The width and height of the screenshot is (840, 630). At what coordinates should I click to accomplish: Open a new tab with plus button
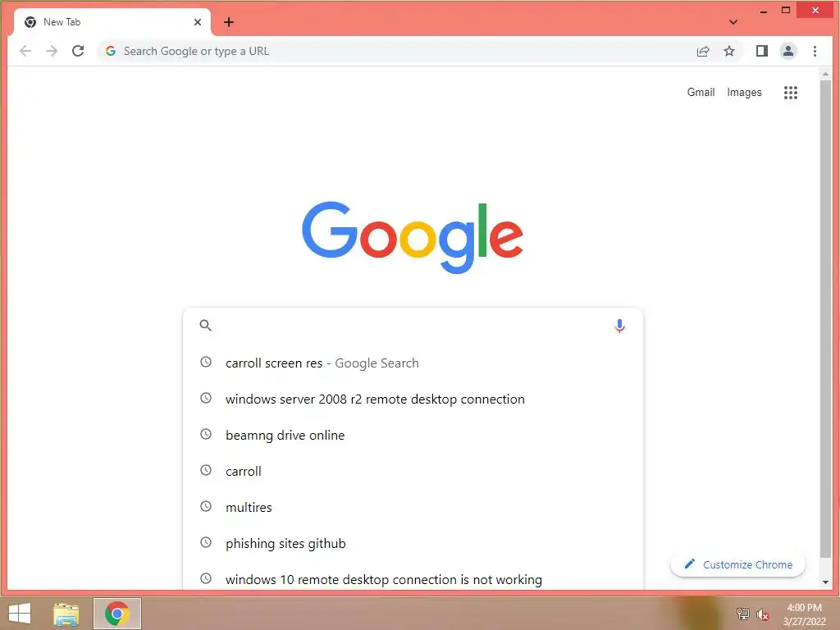229,22
